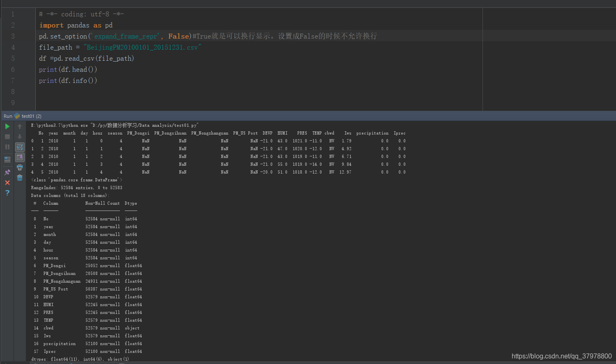
Task: Click gutter line number 8
Action: click(13, 92)
